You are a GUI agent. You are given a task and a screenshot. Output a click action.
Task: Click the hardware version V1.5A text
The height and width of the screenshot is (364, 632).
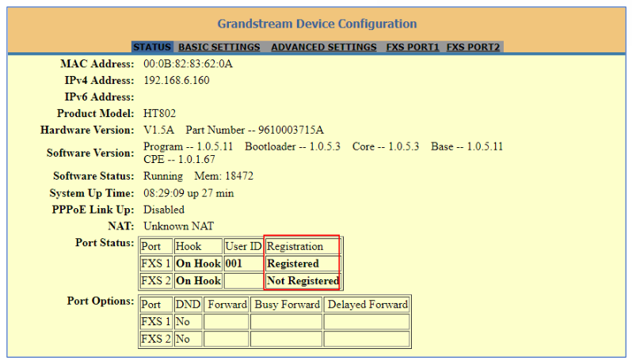(x=159, y=130)
